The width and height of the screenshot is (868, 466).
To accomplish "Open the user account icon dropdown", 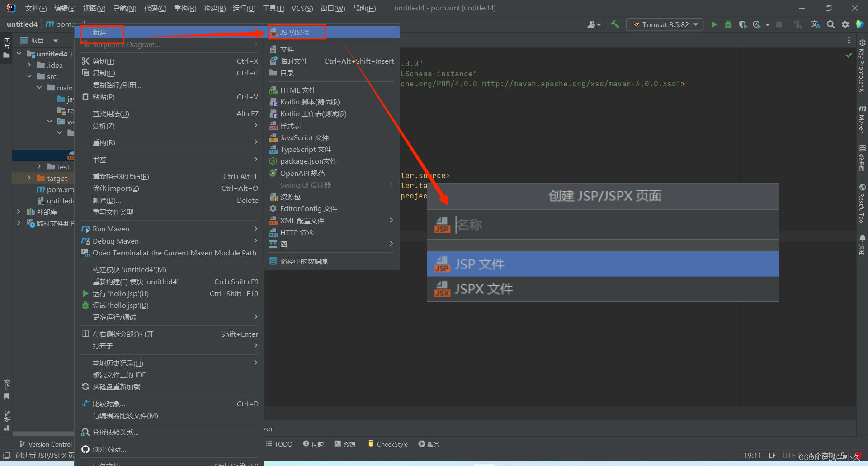I will [594, 24].
